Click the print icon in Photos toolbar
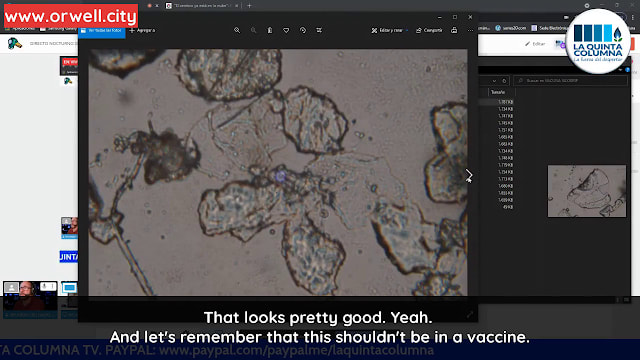The image size is (640, 360). click(454, 30)
